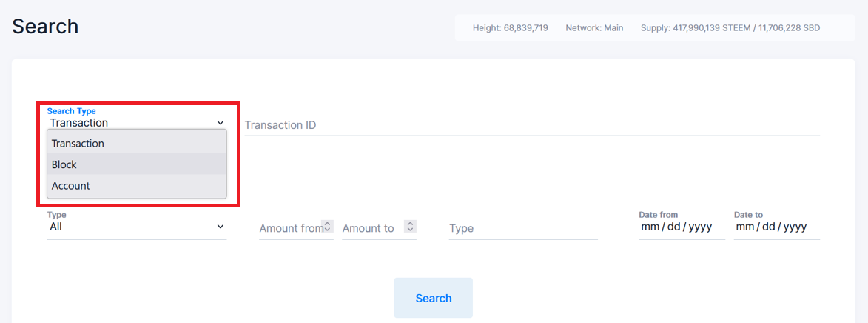Viewport: 868px width, 323px height.
Task: Click the Supply STEEM / SBD text
Action: [x=730, y=27]
